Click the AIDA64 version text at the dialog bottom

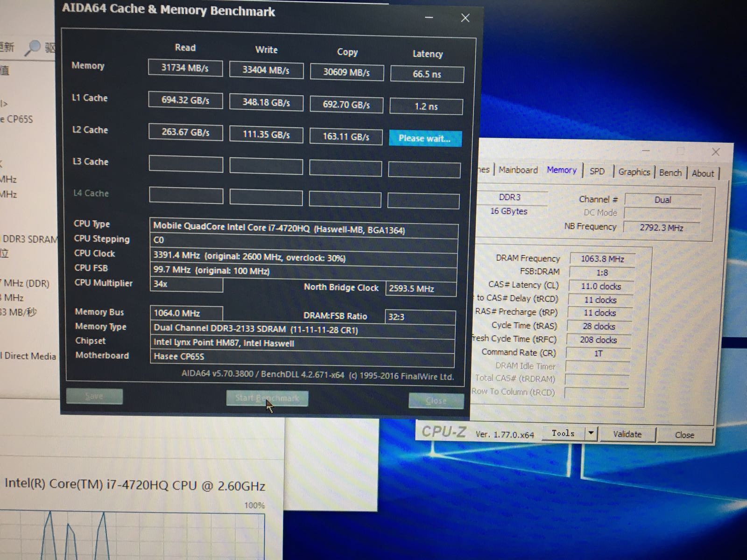[x=317, y=375]
